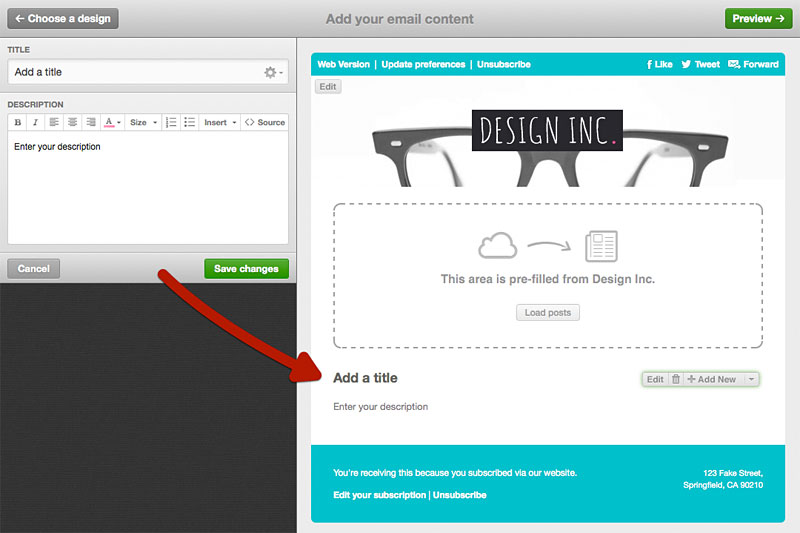Insert a numbered list
This screenshot has width=800, height=533.
point(171,122)
